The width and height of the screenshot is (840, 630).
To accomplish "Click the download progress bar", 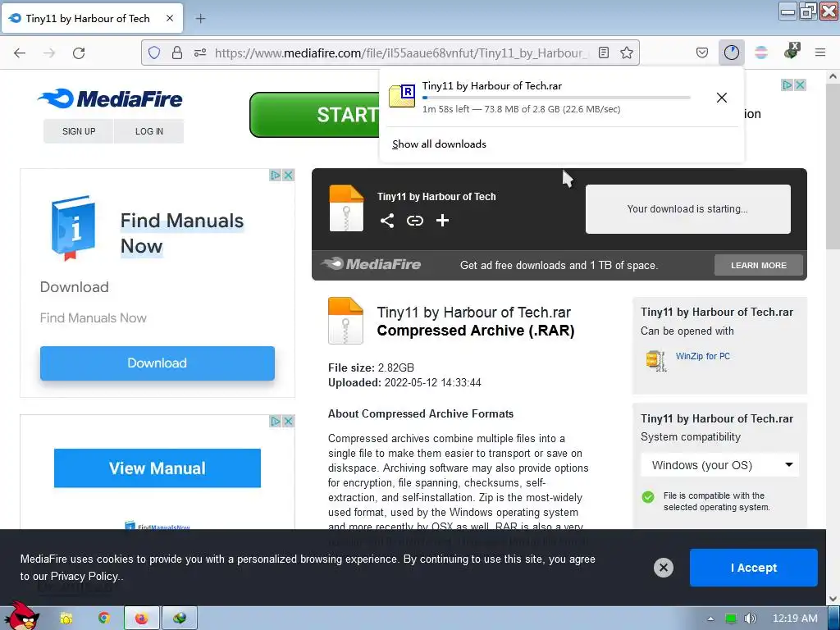I will tap(556, 98).
